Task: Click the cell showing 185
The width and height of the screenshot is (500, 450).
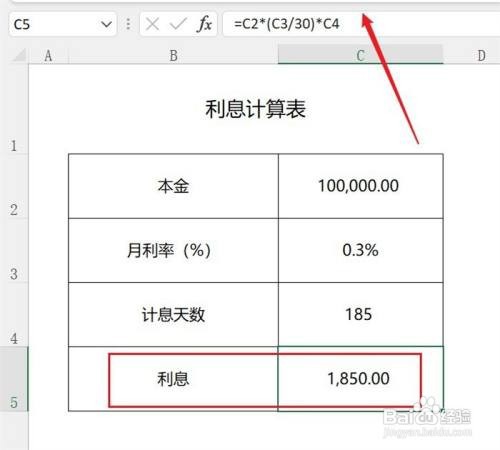Action: point(361,315)
